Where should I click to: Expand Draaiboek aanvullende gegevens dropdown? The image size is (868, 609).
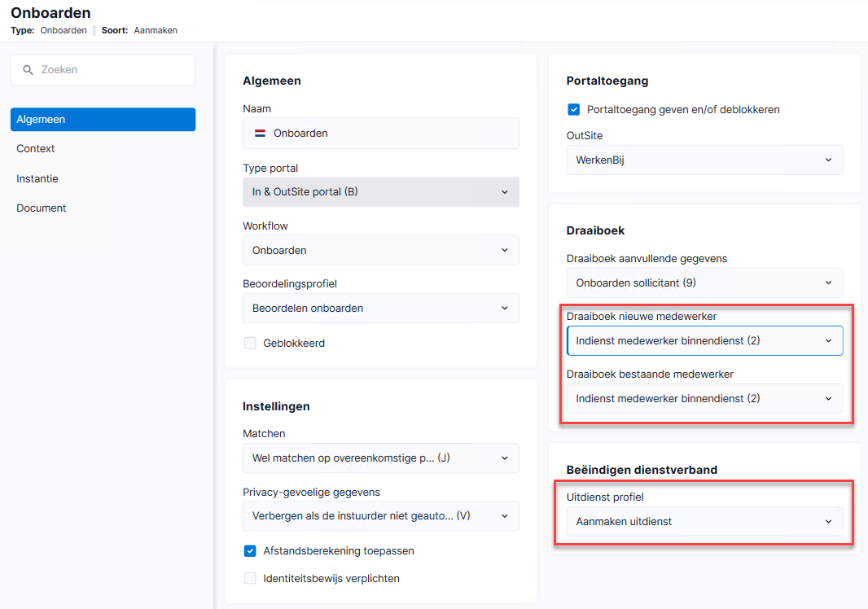(x=704, y=283)
